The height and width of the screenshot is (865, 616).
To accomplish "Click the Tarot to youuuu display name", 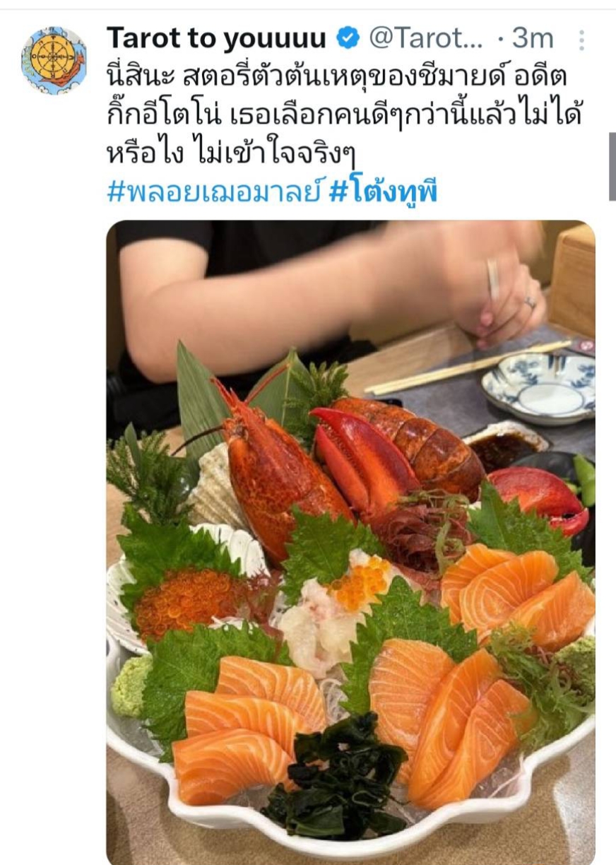I will pyautogui.click(x=216, y=39).
